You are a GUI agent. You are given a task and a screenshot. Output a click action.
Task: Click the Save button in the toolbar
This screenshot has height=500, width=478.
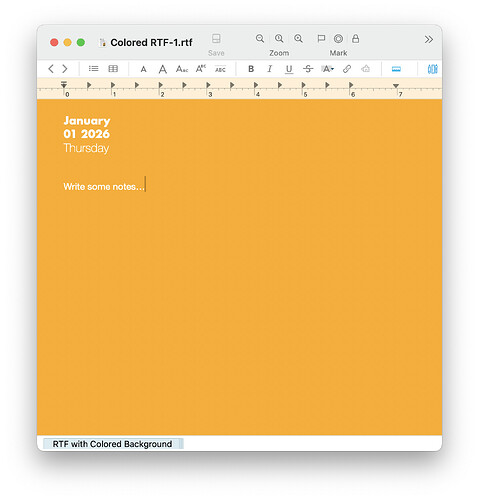216,45
